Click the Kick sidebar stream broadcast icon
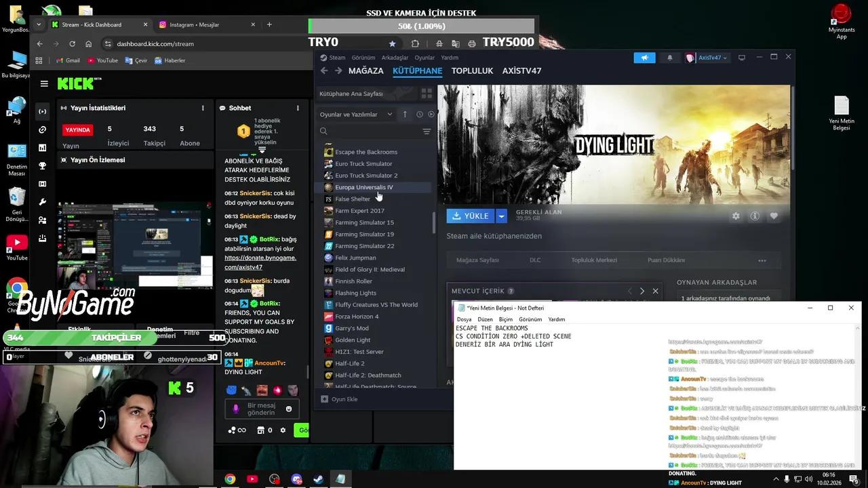This screenshot has width=868, height=488. click(43, 111)
